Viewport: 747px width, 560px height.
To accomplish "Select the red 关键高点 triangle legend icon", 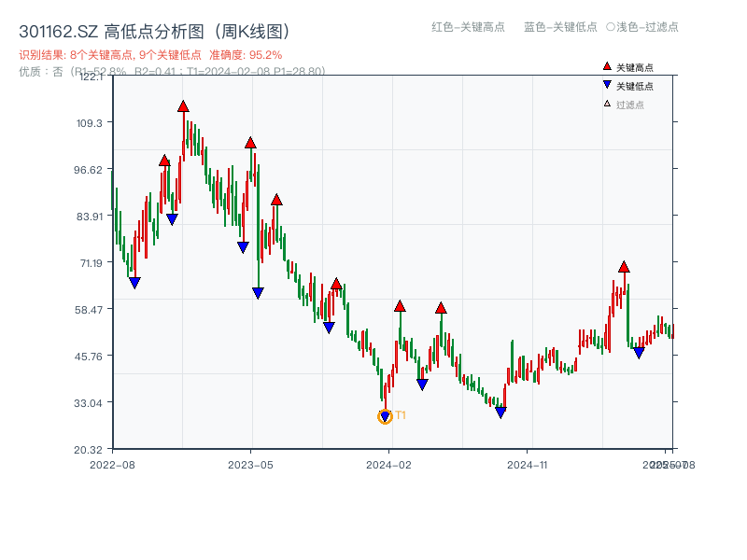I will 607,66.
